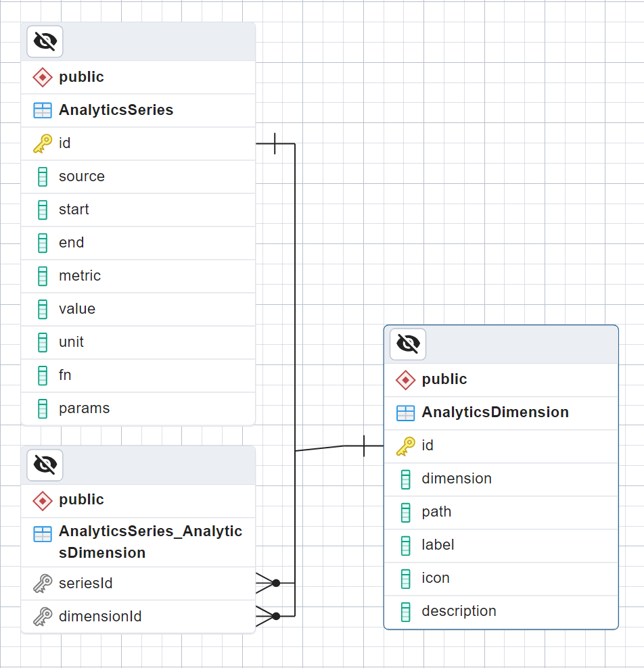Viewport: 644px width, 668px height.
Task: Click the path column in AnalyticsDimension
Action: point(436,512)
